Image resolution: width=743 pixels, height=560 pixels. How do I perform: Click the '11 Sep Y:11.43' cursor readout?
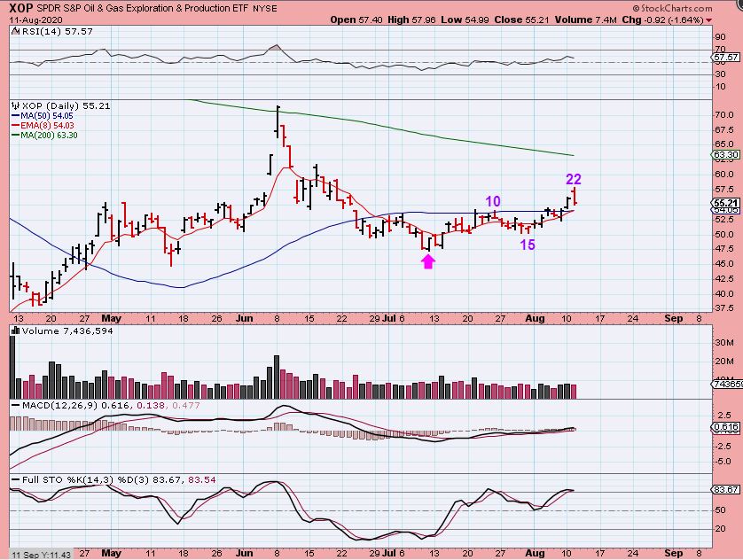click(x=42, y=555)
